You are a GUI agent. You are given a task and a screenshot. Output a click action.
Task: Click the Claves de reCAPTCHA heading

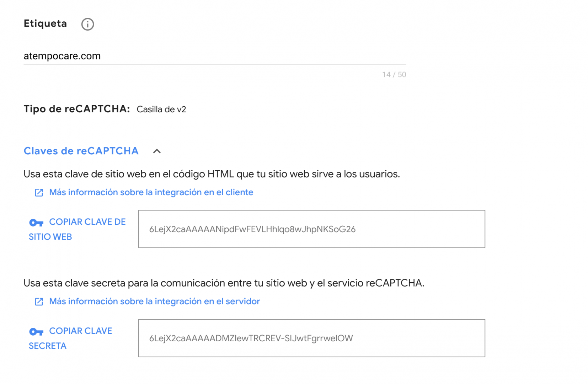point(81,151)
